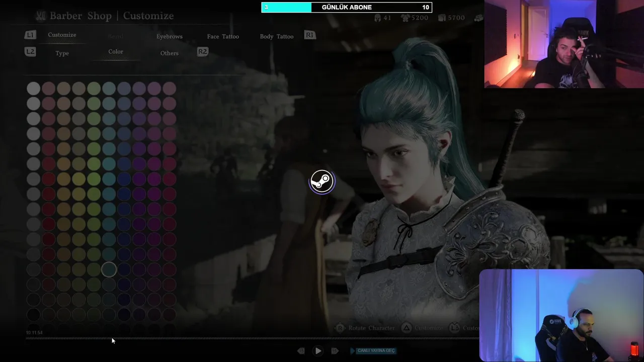Screen dimensions: 644x362
Task: Pick the top-row light gray swatch
Action: [33, 88]
